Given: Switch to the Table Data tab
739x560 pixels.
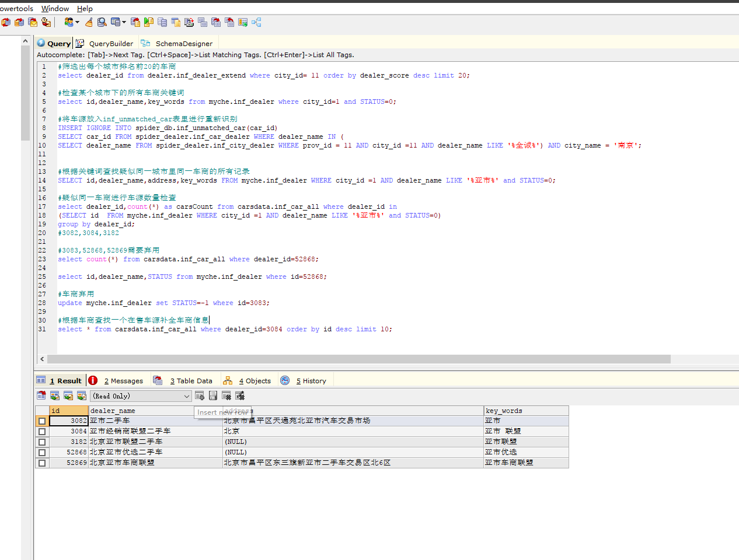Looking at the screenshot, I should (x=190, y=381).
